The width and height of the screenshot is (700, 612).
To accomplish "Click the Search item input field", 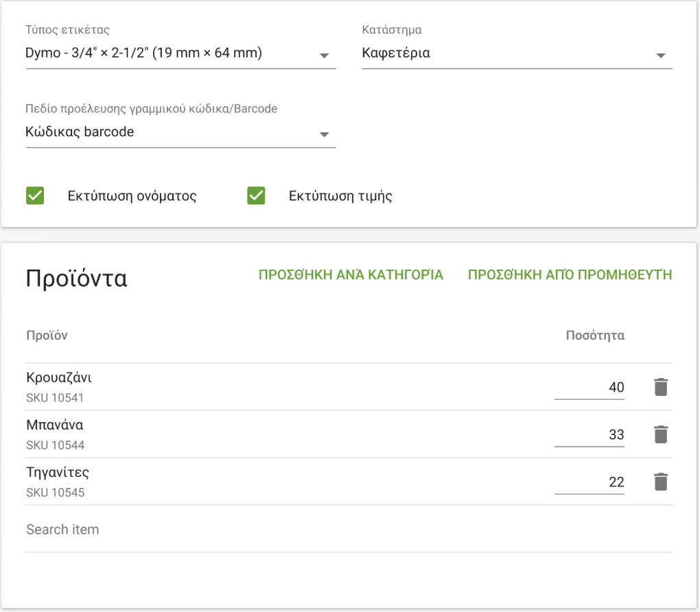I will [349, 530].
